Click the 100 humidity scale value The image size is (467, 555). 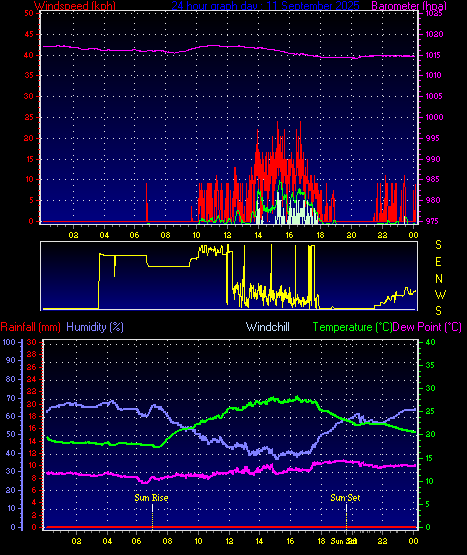click(x=9, y=342)
